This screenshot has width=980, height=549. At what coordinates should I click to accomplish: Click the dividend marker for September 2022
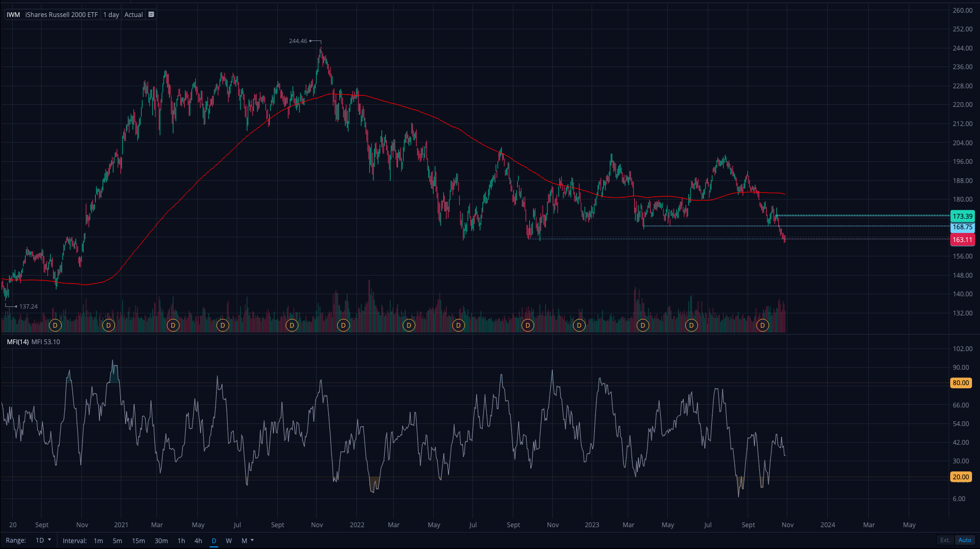527,325
